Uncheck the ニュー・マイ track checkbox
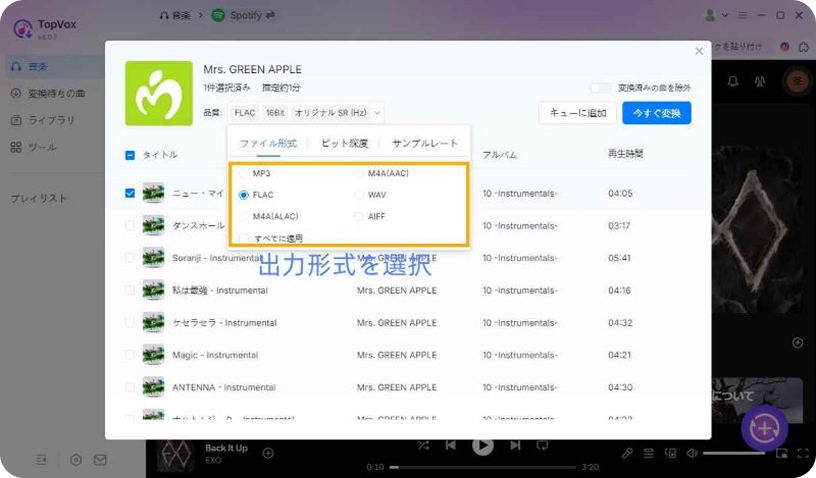Image resolution: width=816 pixels, height=478 pixels. (130, 193)
